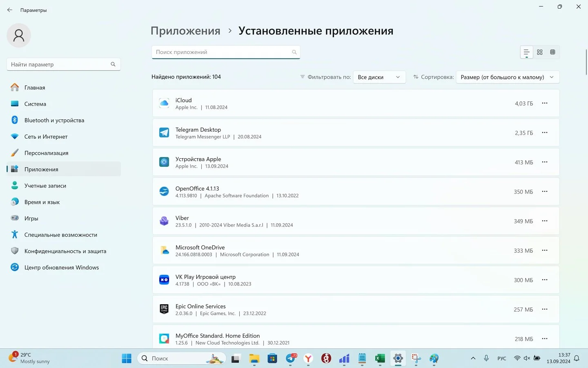The image size is (588, 368).
Task: Click the search magnifier in Поиск приложений
Action: coord(294,52)
